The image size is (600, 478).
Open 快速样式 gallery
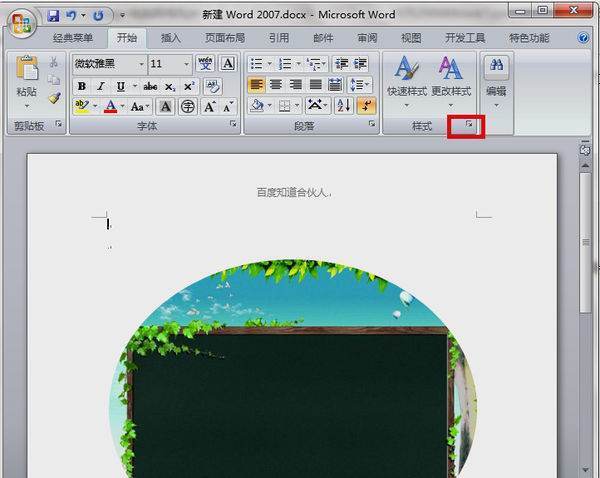(407, 81)
